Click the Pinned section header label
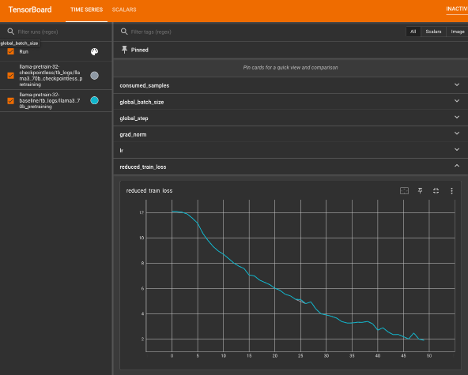This screenshot has height=375, width=468. [140, 50]
